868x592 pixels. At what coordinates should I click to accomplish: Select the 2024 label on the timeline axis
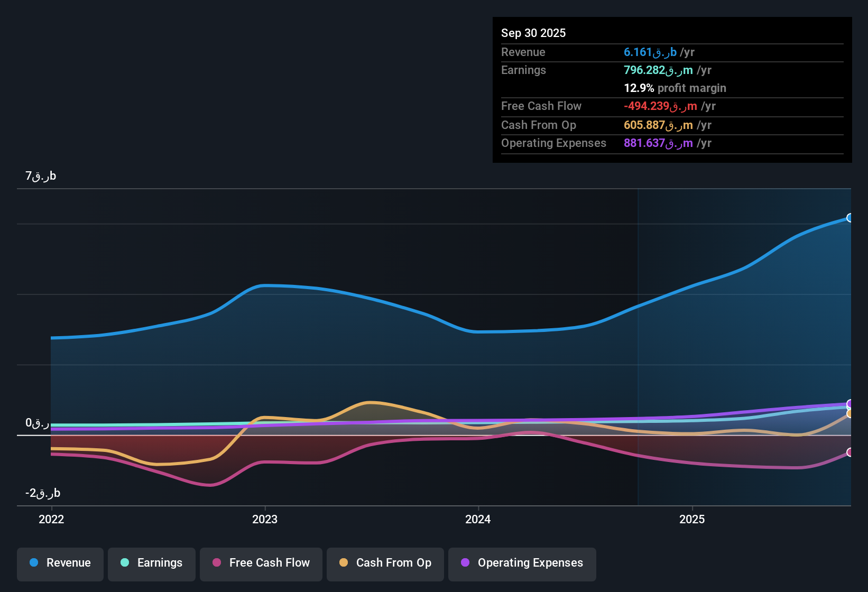tap(477, 520)
